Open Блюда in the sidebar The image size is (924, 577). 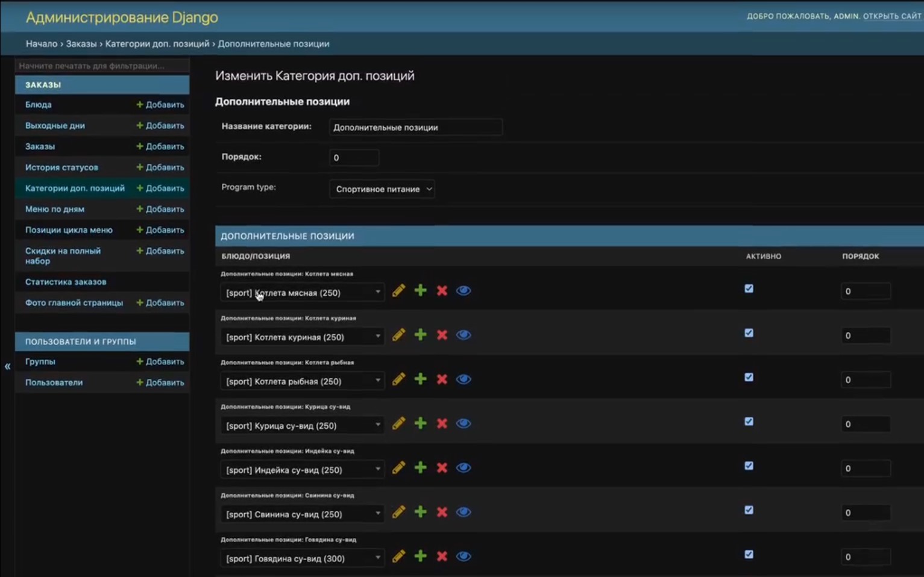[39, 105]
